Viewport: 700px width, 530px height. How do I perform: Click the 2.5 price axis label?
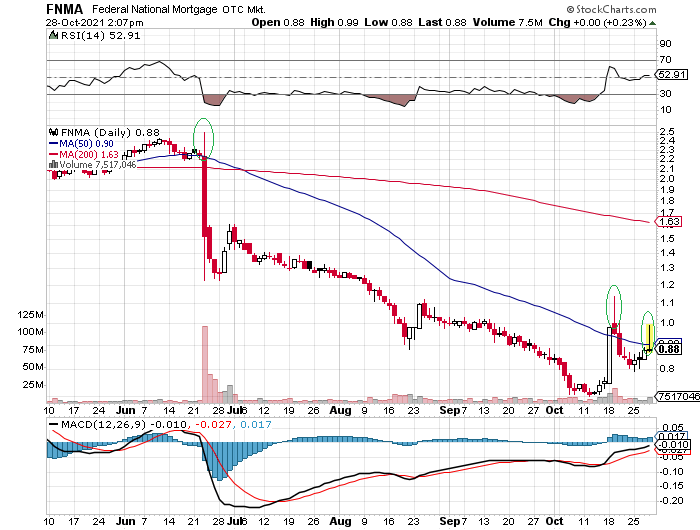(667, 131)
